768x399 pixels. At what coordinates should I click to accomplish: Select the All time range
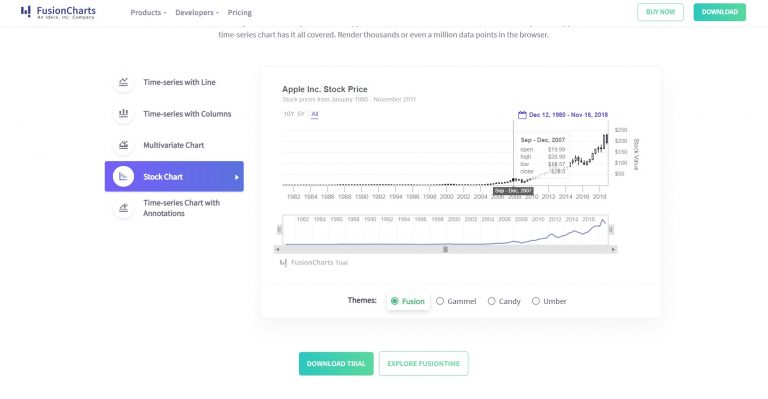[314, 114]
